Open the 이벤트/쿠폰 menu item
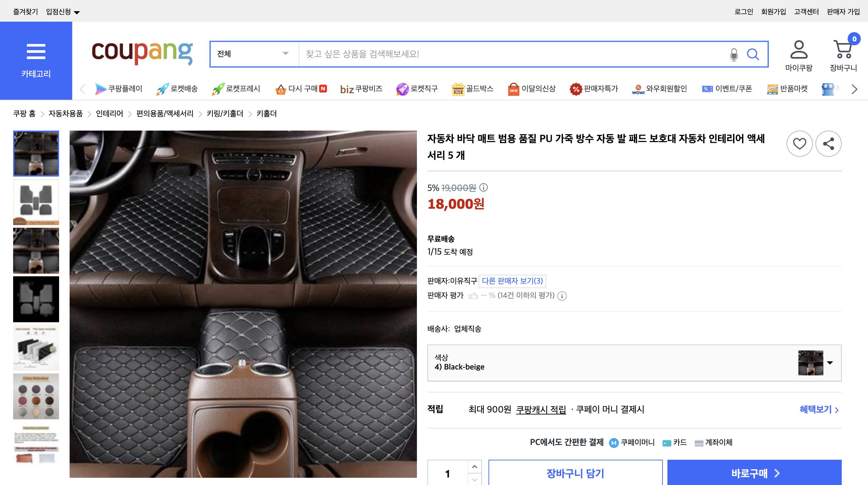The width and height of the screenshot is (868, 485). [733, 89]
